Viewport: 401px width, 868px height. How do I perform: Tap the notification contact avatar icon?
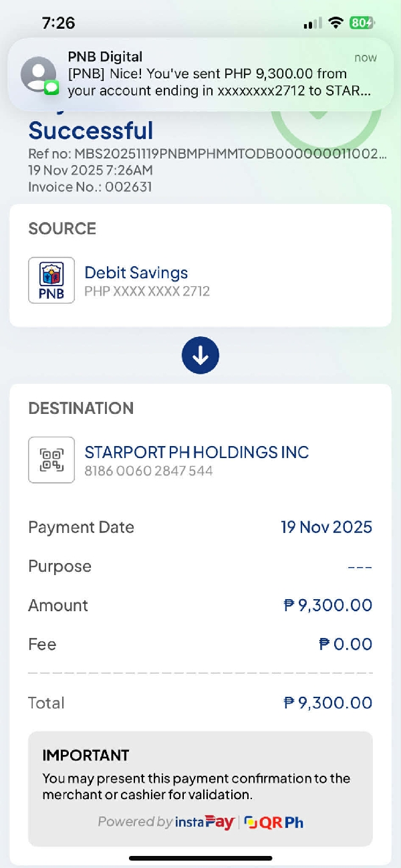(38, 74)
